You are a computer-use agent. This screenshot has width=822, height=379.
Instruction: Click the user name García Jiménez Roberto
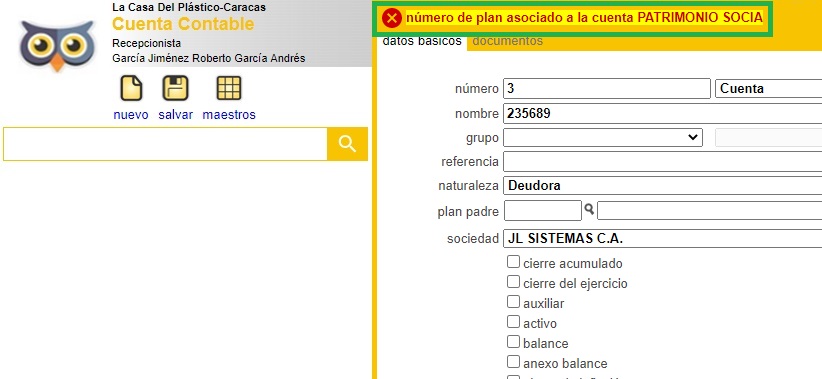coord(209,58)
